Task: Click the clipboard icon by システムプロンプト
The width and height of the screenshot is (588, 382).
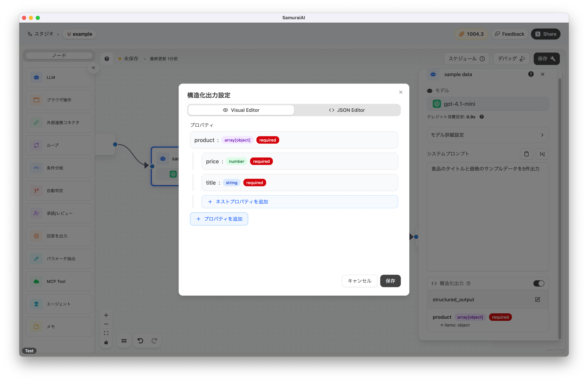Action: (526, 154)
